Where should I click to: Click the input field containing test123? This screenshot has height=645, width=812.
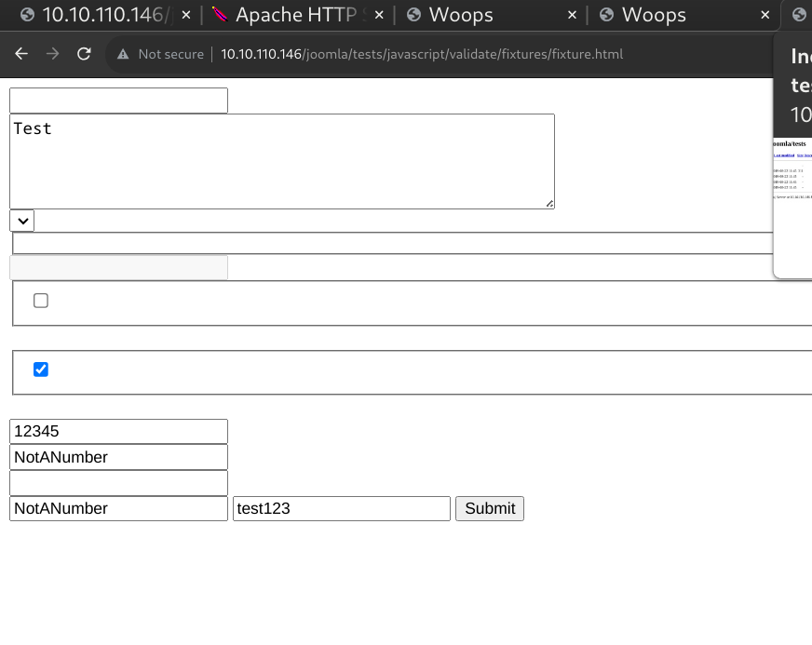341,508
